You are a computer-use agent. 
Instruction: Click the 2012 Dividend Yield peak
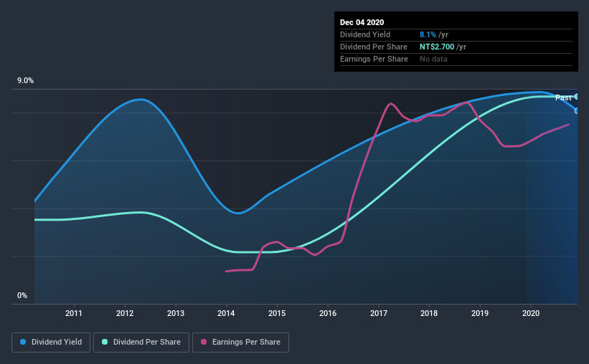click(x=141, y=100)
